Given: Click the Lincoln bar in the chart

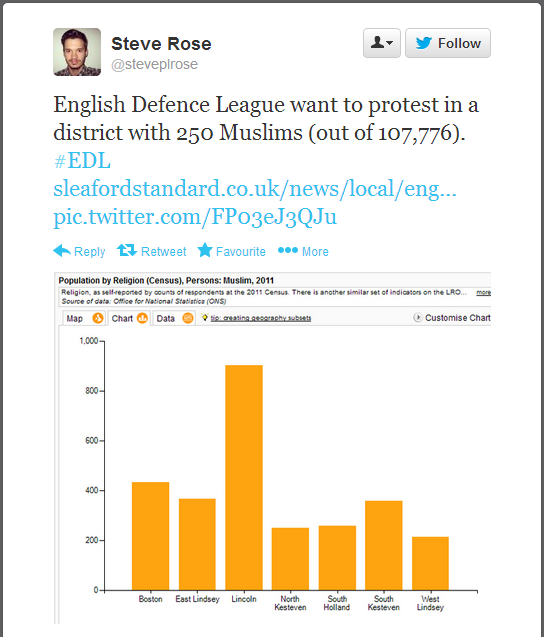Looking at the screenshot, I should (244, 477).
